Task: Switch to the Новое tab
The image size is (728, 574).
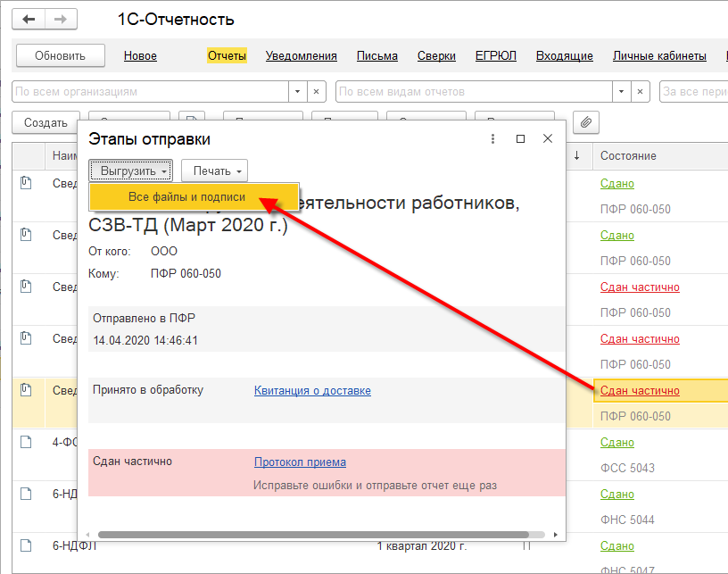Action: [140, 55]
